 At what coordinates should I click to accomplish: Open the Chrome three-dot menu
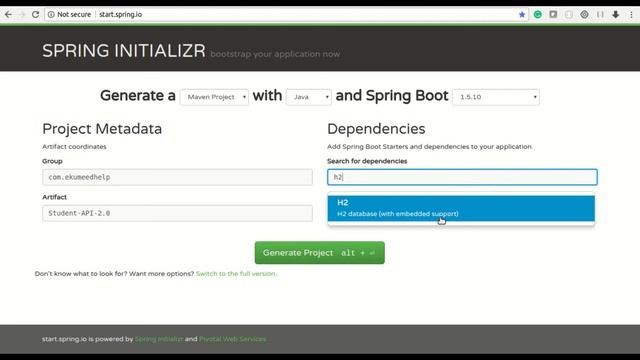click(631, 14)
